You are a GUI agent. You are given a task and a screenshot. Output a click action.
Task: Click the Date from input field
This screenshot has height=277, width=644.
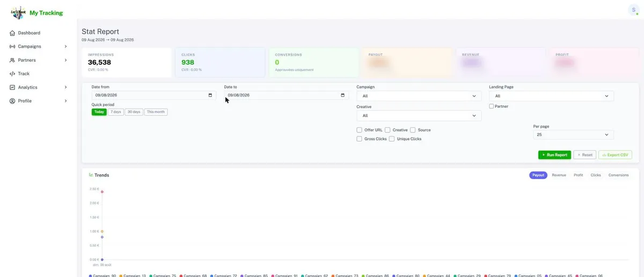(x=154, y=95)
